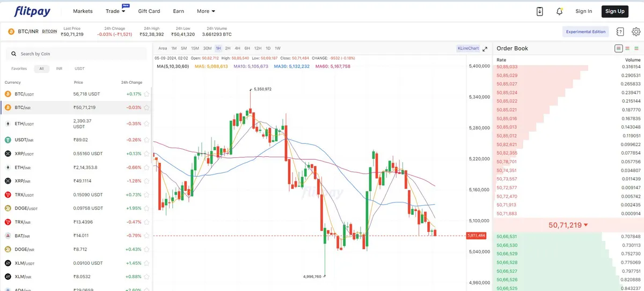Screen dimensions: 644x291
Task: Toggle favorite star for DOGE/USDT
Action: click(147, 208)
